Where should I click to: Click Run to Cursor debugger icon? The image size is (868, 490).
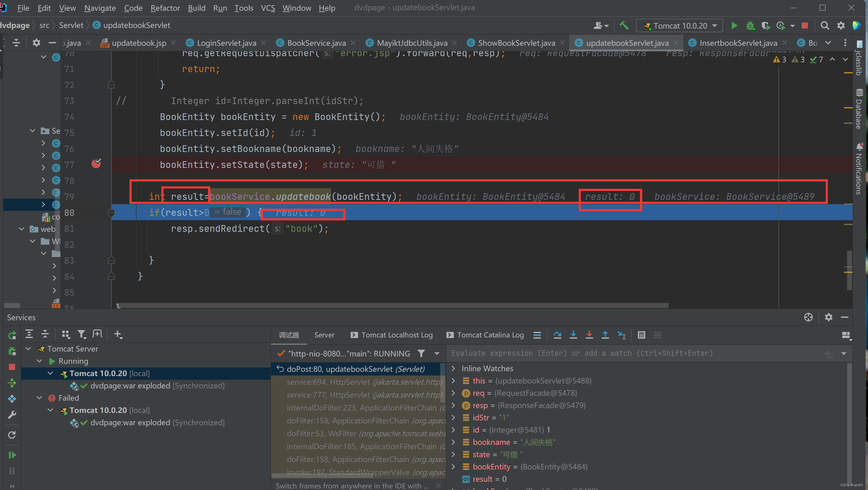point(621,335)
